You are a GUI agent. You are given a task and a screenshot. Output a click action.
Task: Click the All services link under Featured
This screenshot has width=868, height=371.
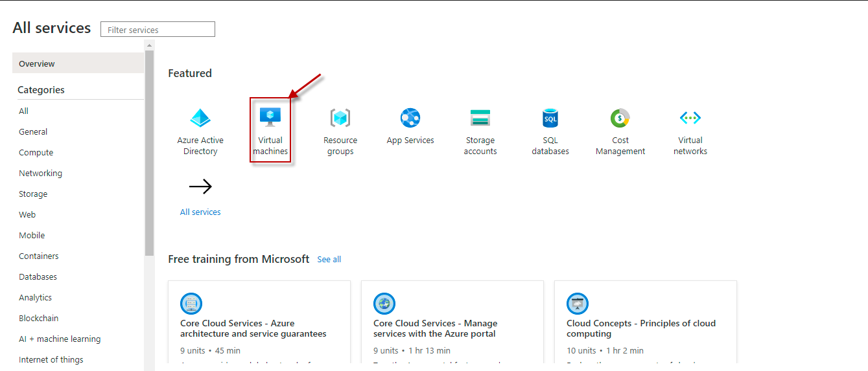200,212
